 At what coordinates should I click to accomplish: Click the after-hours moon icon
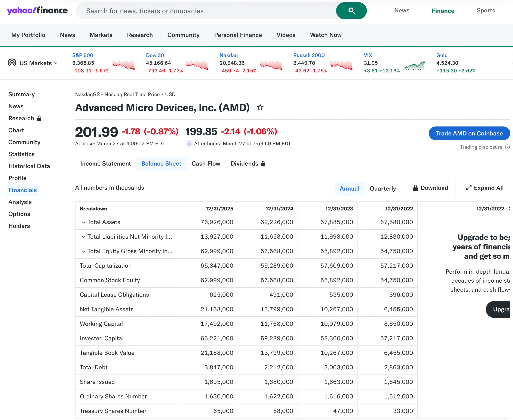pyautogui.click(x=189, y=143)
